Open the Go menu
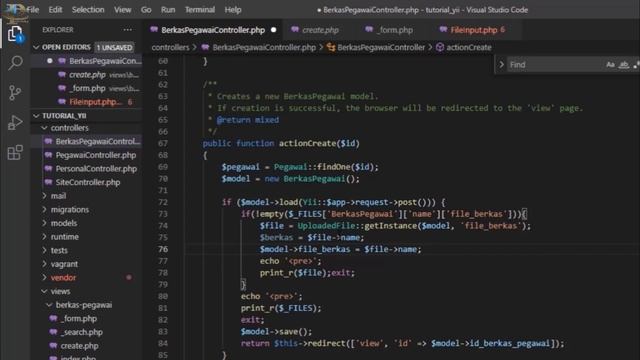The width and height of the screenshot is (640, 360). (x=146, y=10)
